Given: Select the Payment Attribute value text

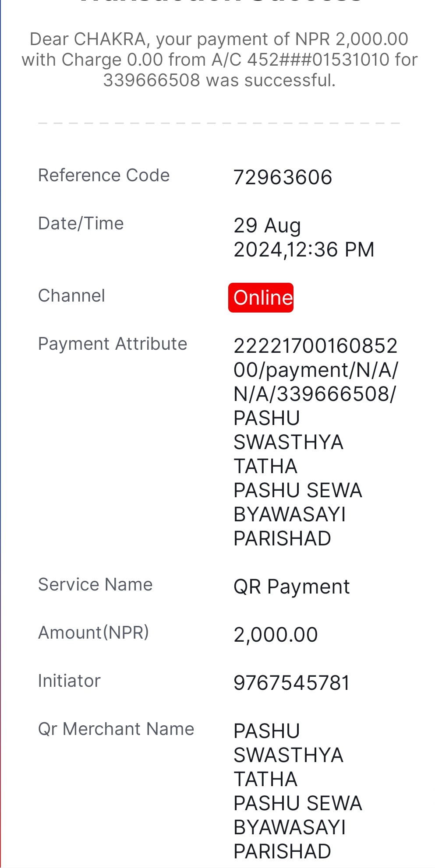Looking at the screenshot, I should [x=315, y=442].
